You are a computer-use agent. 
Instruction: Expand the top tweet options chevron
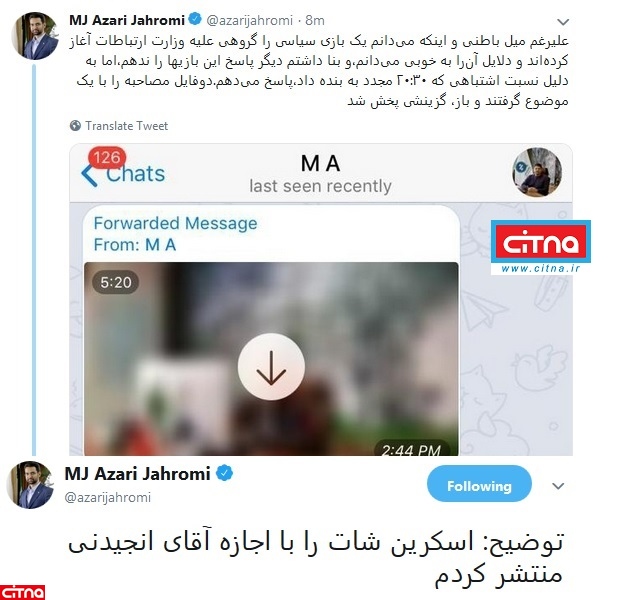pyautogui.click(x=563, y=22)
